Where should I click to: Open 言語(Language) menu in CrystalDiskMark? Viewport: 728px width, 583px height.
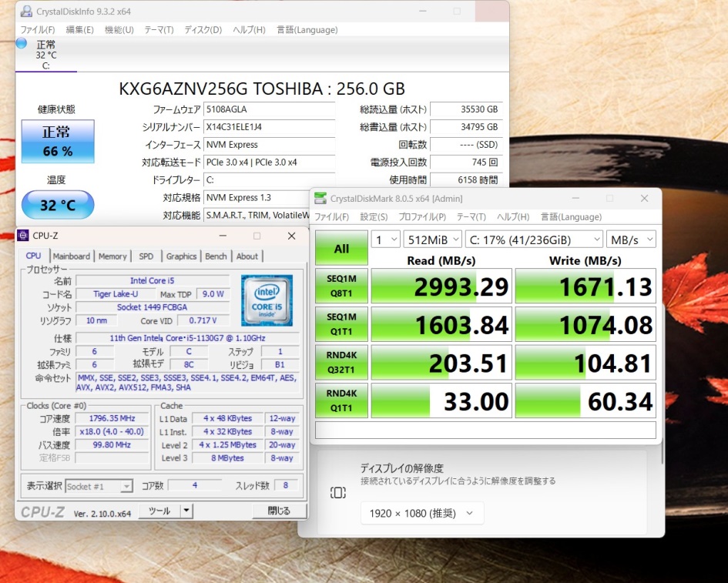(x=571, y=216)
